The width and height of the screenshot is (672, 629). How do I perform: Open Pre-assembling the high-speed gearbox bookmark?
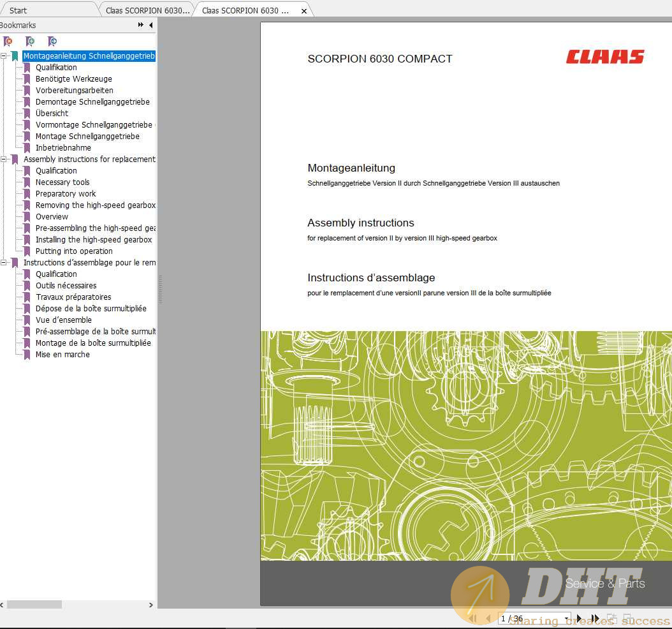[x=96, y=228]
